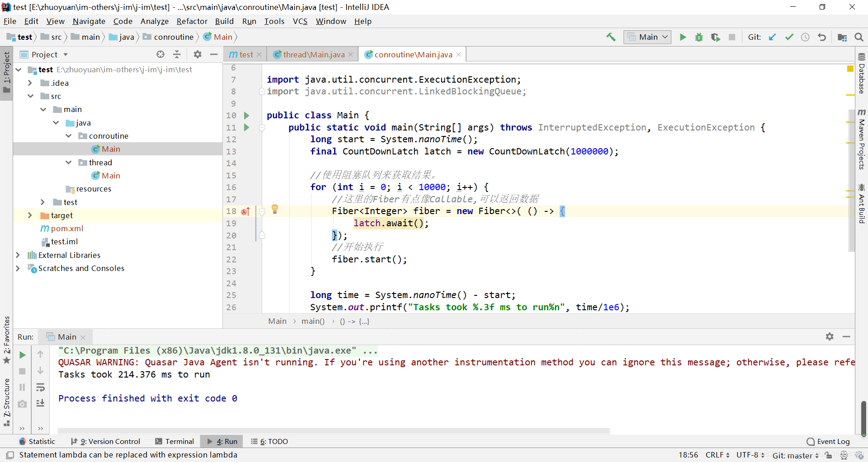Expand Scratches and Consoles node

coord(18,268)
